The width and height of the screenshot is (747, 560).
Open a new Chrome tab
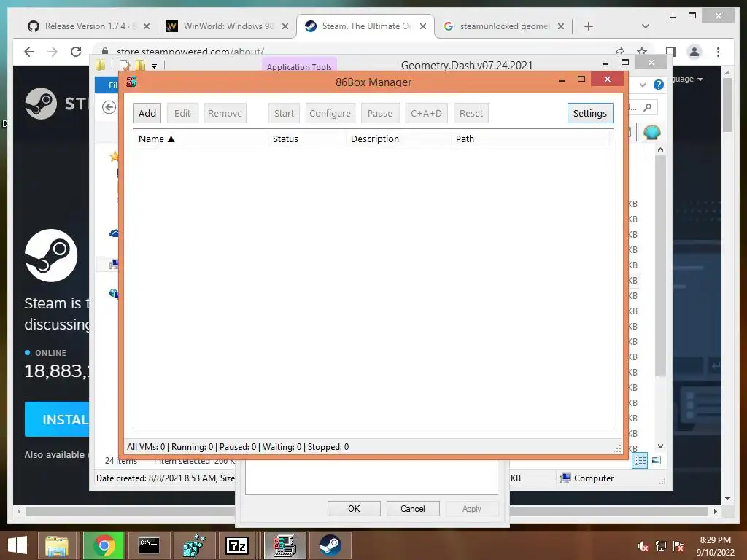589,26
